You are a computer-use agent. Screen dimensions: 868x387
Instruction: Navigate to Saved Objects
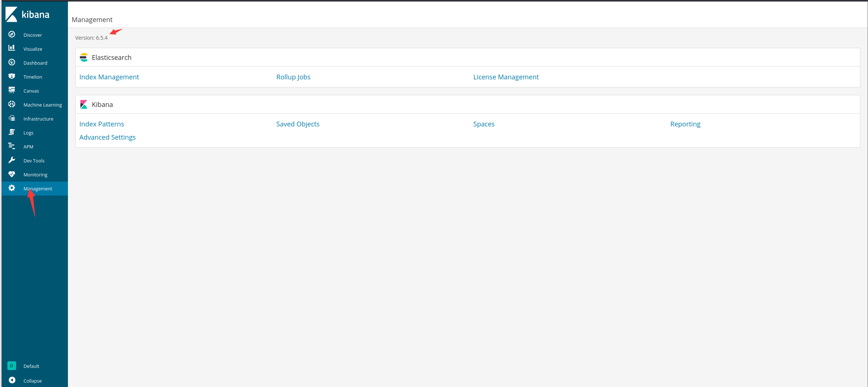coord(297,124)
